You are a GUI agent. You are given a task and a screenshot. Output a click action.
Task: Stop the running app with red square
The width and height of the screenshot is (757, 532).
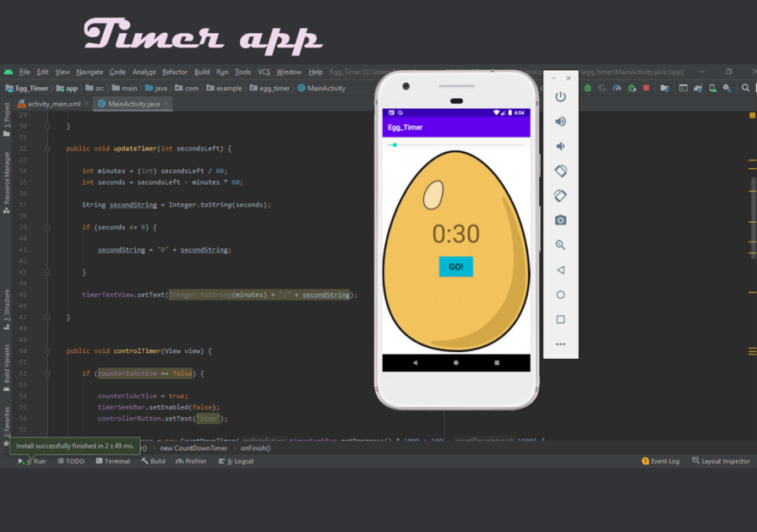coord(646,88)
